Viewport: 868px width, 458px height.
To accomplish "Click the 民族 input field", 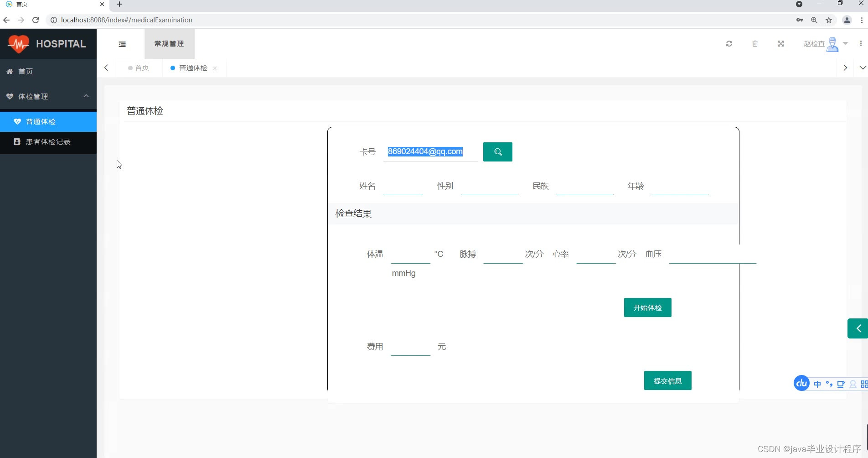I will click(x=585, y=186).
